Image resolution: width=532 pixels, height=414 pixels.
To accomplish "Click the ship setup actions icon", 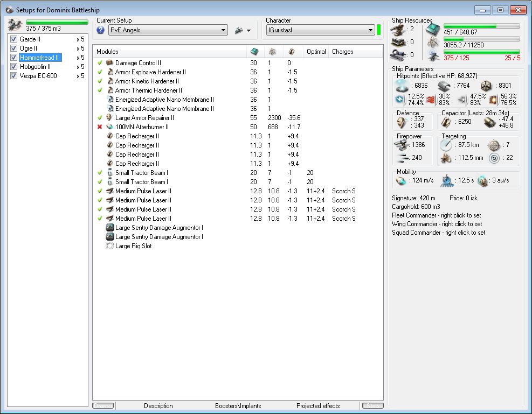I will pos(239,30).
